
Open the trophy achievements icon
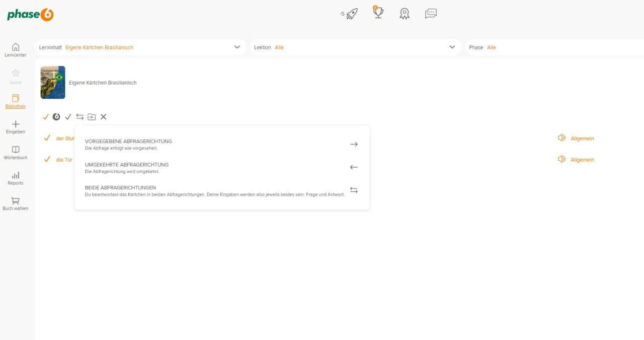tap(378, 13)
